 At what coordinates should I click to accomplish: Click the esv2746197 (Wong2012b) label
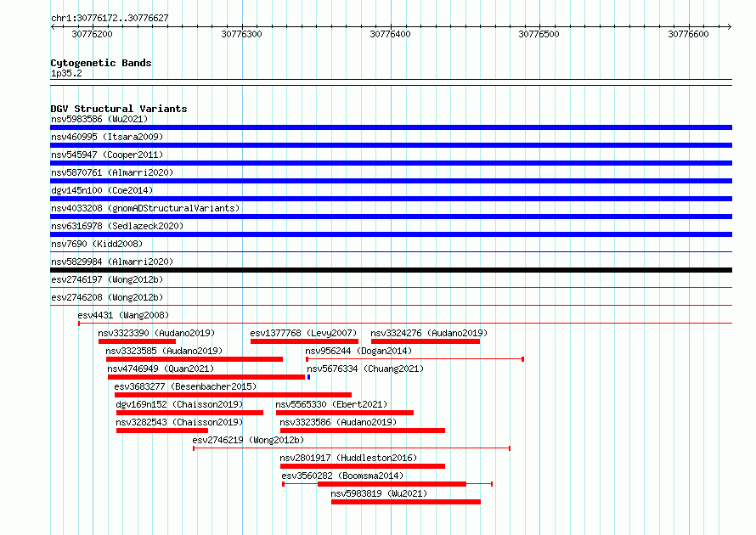click(107, 279)
